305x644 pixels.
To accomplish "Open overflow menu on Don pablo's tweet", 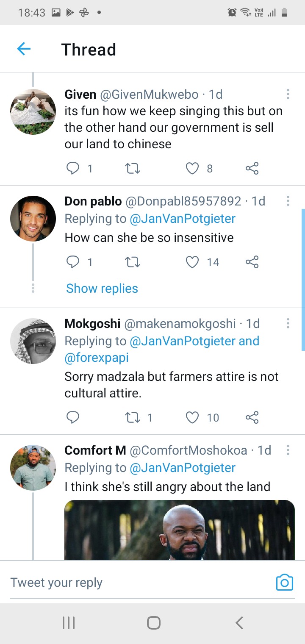I will point(288,201).
